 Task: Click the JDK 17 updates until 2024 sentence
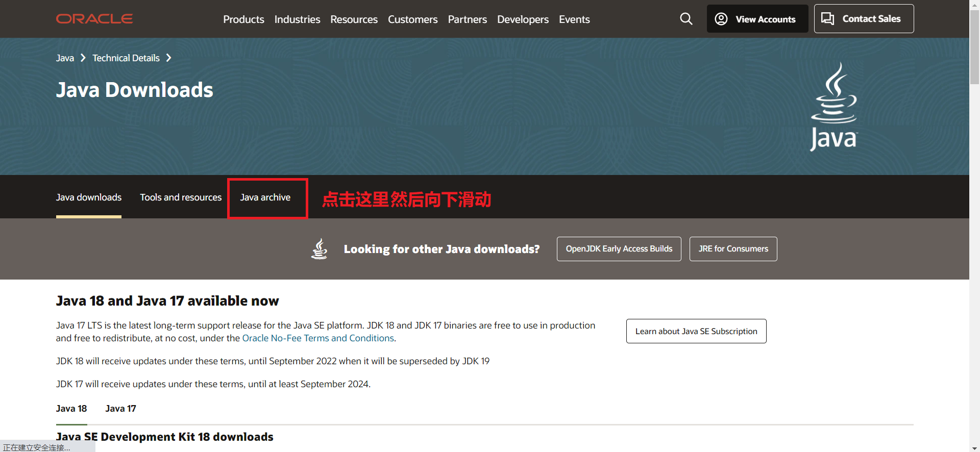point(213,384)
